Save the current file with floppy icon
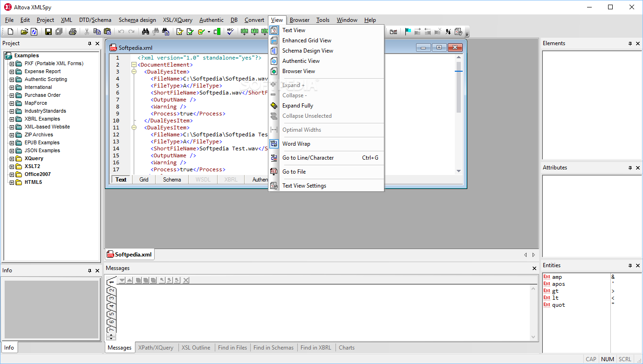The width and height of the screenshot is (643, 364). [x=48, y=32]
